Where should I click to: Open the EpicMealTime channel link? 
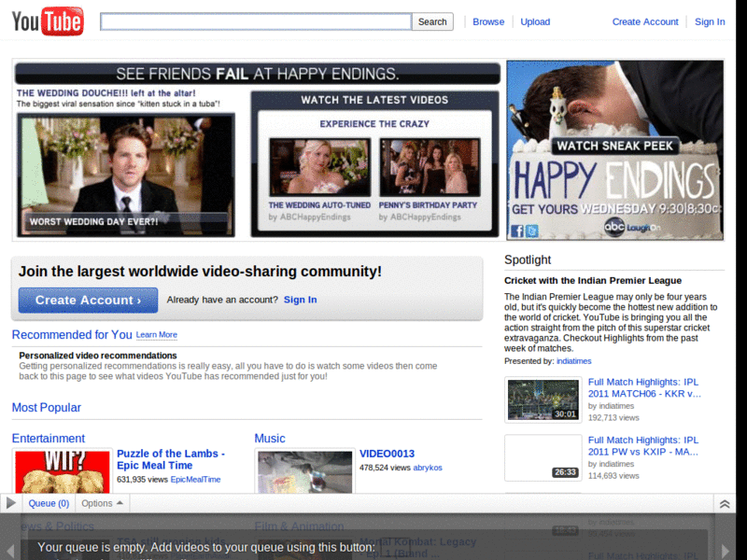pyautogui.click(x=195, y=480)
